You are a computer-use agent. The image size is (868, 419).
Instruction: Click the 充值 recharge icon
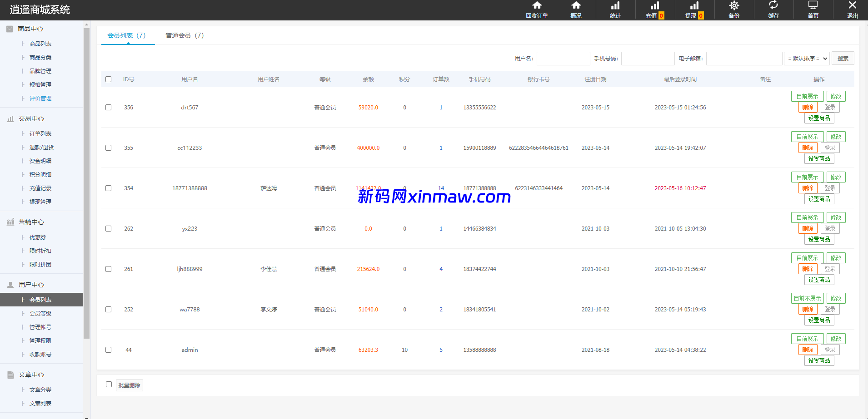pos(654,6)
